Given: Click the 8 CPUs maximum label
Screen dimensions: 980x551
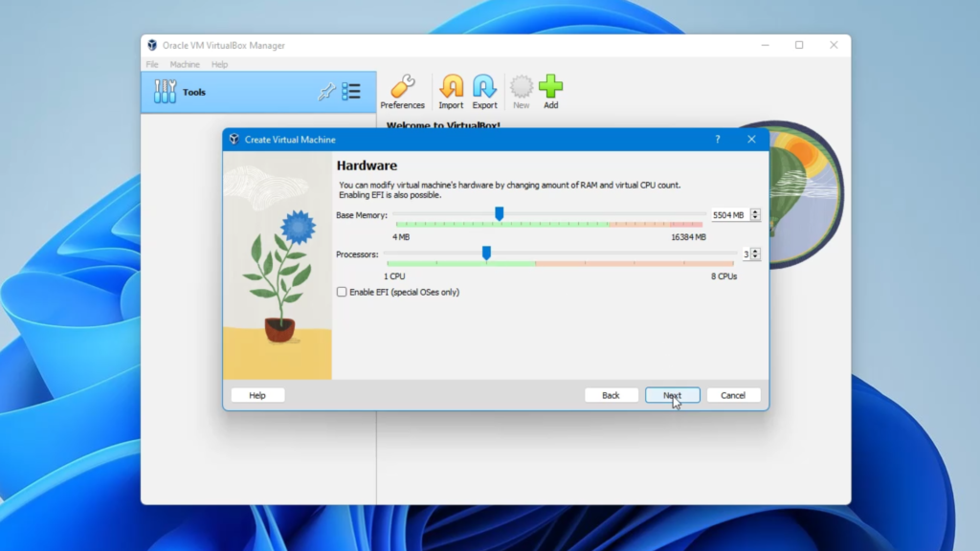Looking at the screenshot, I should pos(724,276).
